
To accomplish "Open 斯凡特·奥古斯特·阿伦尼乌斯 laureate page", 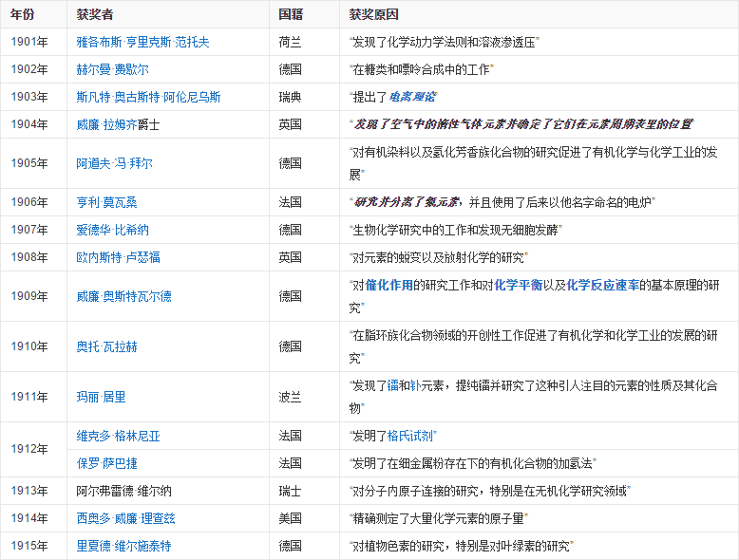I will point(148,97).
